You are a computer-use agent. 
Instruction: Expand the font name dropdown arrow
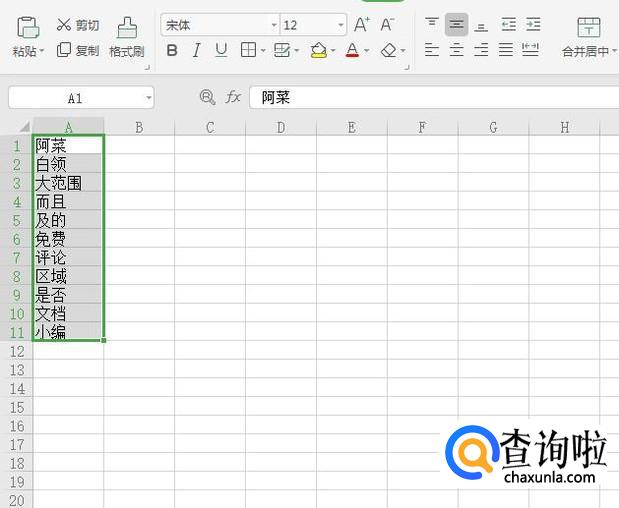click(274, 26)
